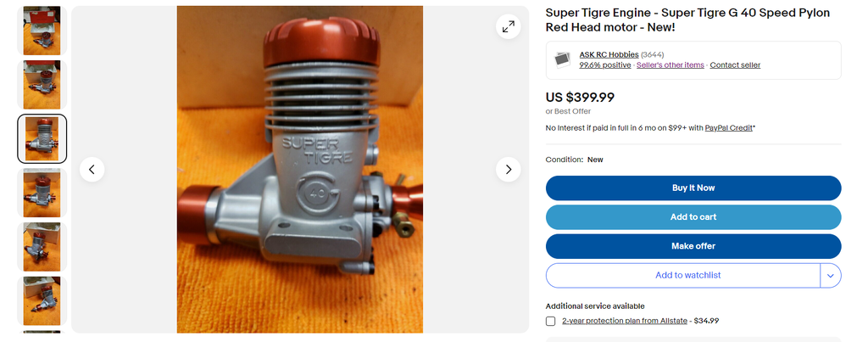Select the currently highlighted third thumbnail
The height and width of the screenshot is (342, 868).
click(x=42, y=138)
